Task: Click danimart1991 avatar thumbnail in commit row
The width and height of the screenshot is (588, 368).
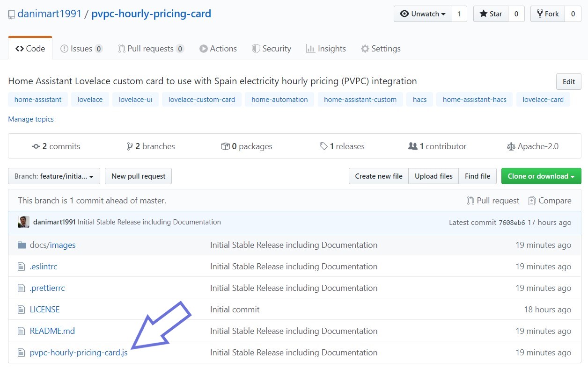Action: click(23, 222)
